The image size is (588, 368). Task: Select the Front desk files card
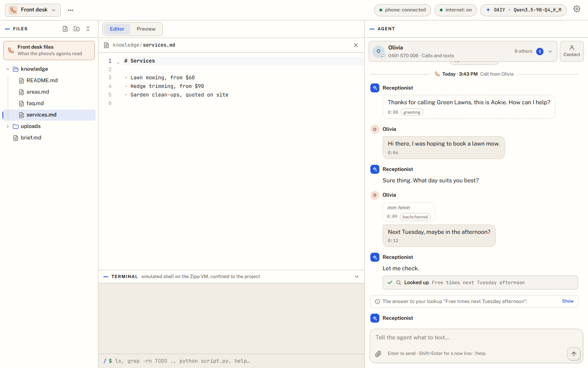[x=49, y=50]
